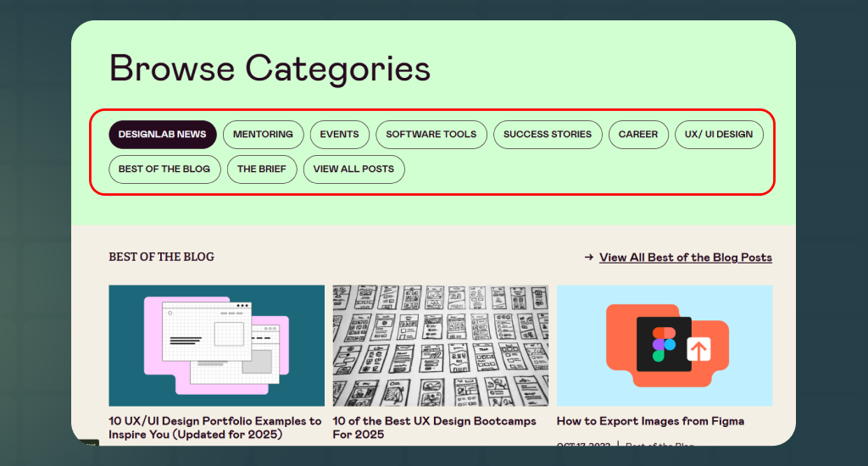Click the BEST OF THE BLOG section heading

pos(162,257)
